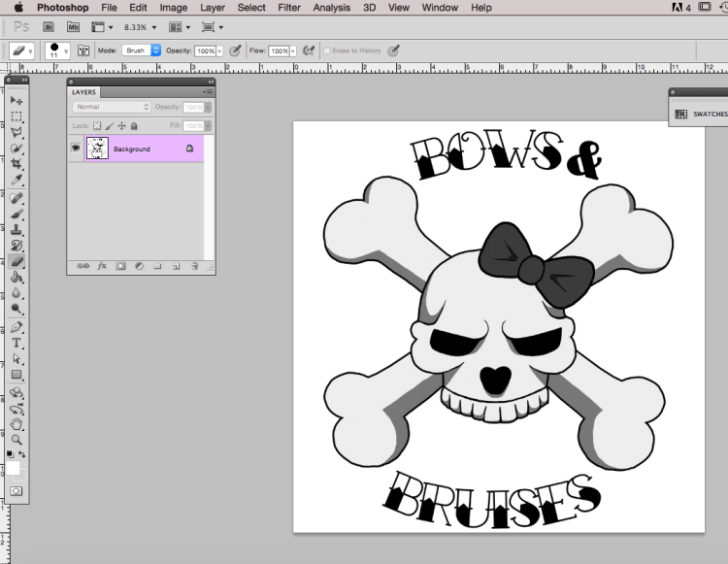This screenshot has width=728, height=564.
Task: Select the Path Selection tool
Action: 17,359
